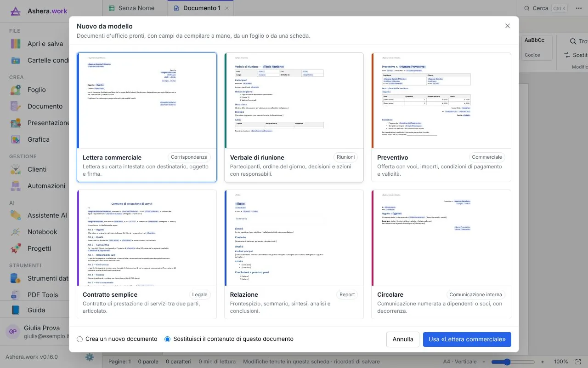588x368 pixels.
Task: Click the spreadsheet icon on Senza Nome tab
Action: [112, 8]
